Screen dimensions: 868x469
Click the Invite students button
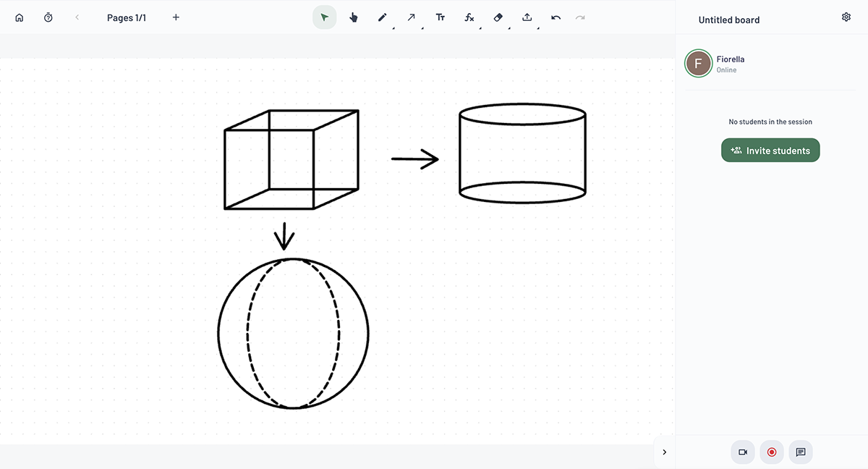(x=770, y=151)
